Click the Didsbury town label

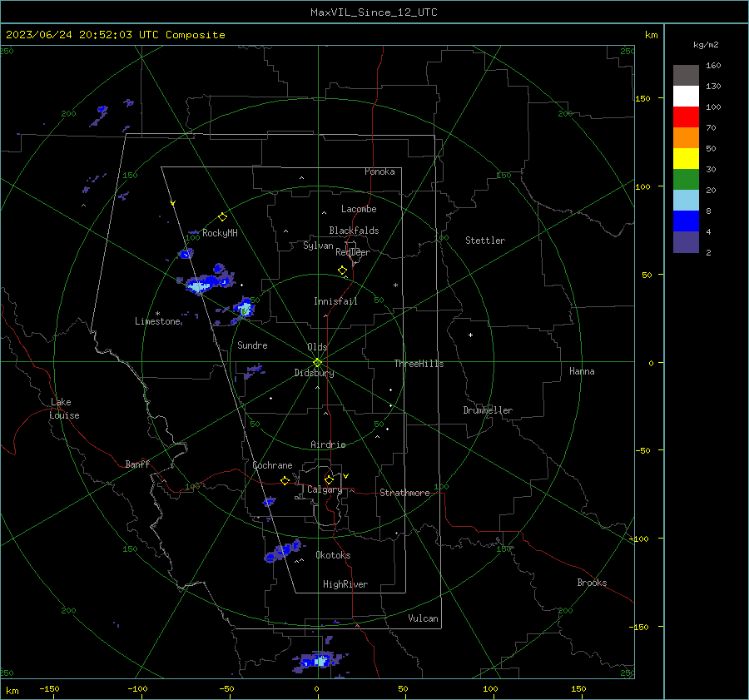(x=315, y=373)
